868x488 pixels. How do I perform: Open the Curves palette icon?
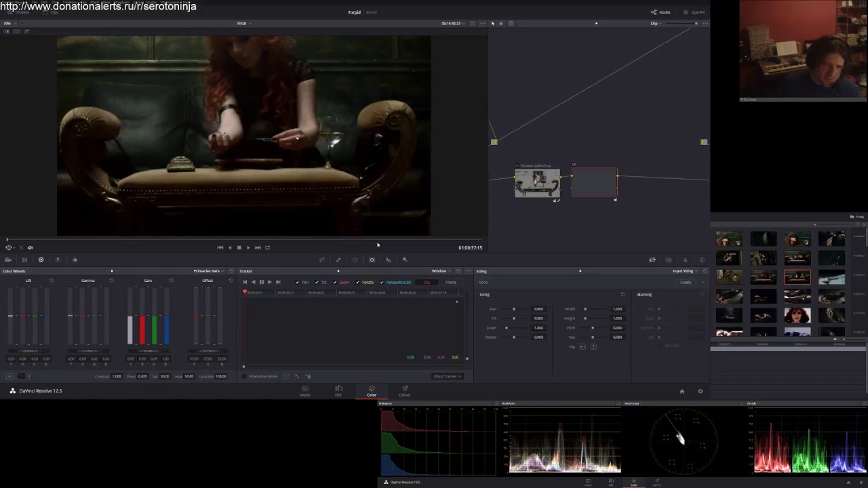[321, 260]
